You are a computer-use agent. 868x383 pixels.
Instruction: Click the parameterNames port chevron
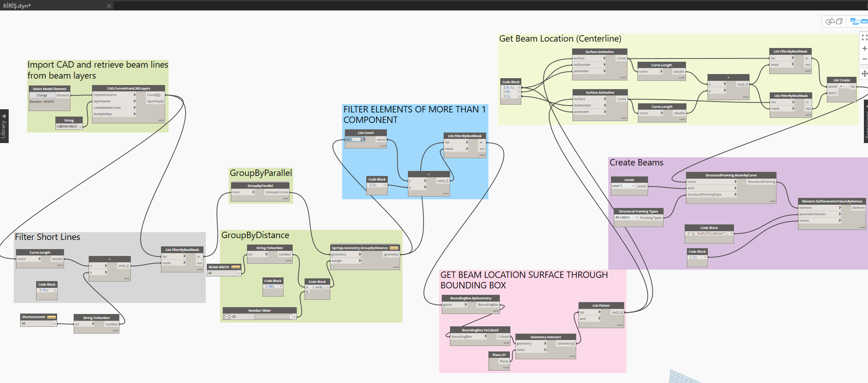coord(840,214)
